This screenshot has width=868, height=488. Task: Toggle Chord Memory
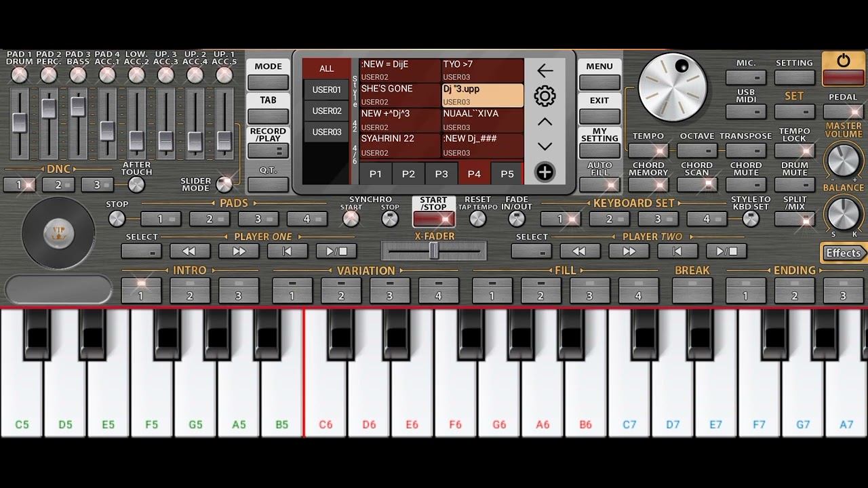pos(648,185)
